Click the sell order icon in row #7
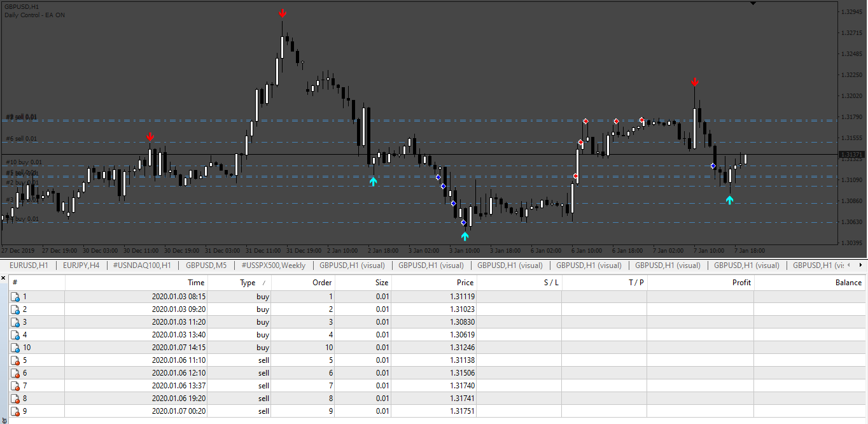 coord(15,386)
